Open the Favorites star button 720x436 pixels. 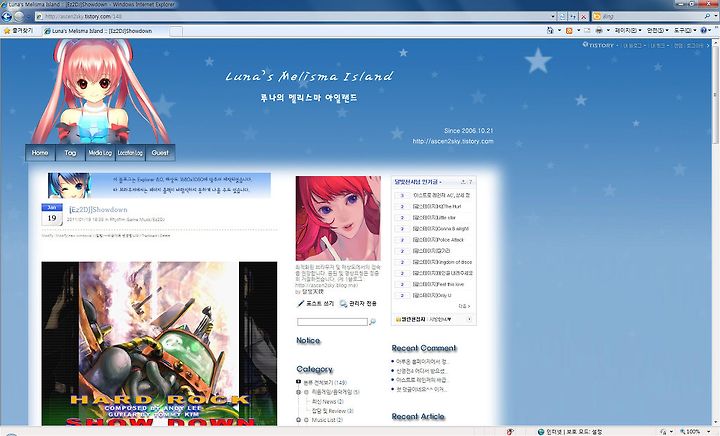(18, 31)
